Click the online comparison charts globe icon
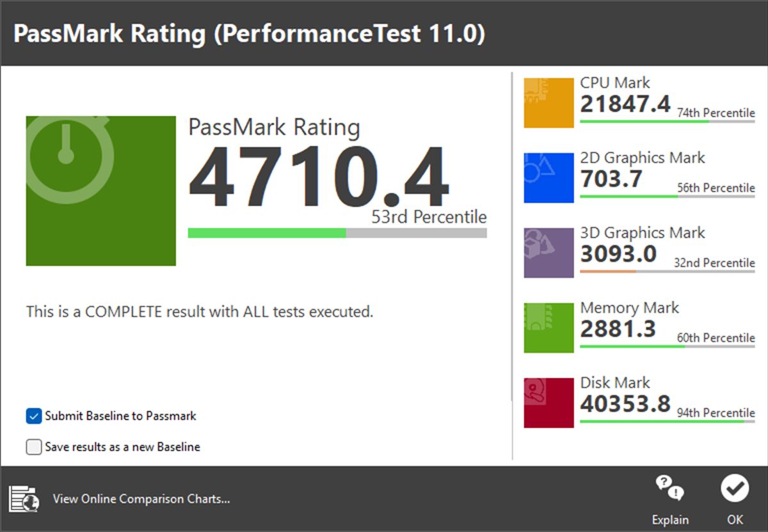Image resolution: width=768 pixels, height=532 pixels. (24, 499)
